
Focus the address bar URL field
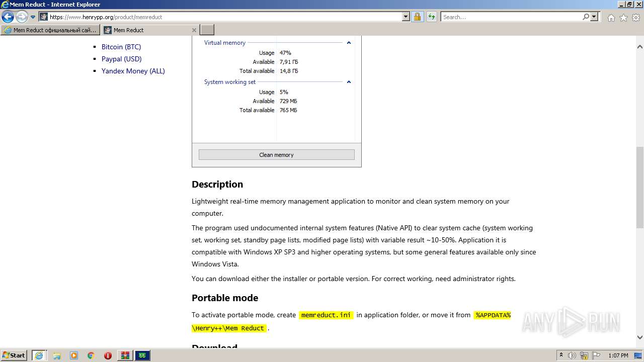225,17
